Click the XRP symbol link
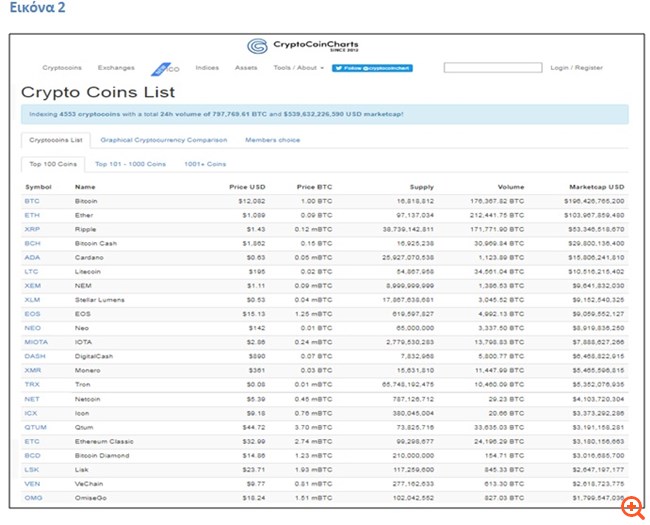The width and height of the screenshot is (650, 525). [32, 229]
